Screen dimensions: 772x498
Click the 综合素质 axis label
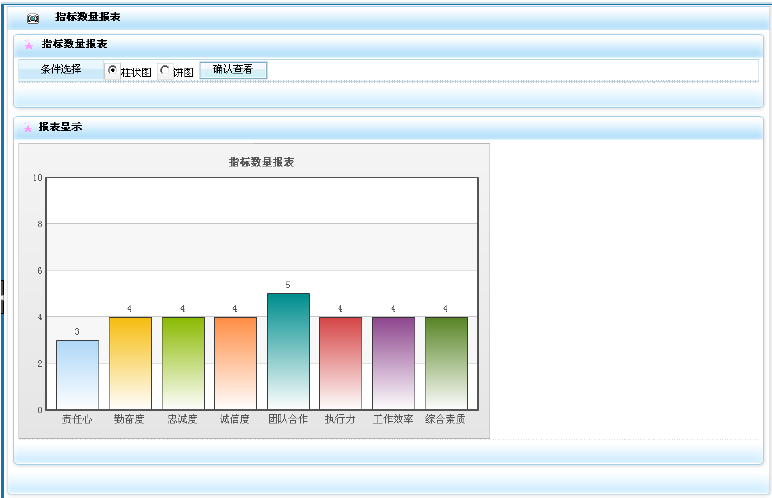[x=445, y=419]
